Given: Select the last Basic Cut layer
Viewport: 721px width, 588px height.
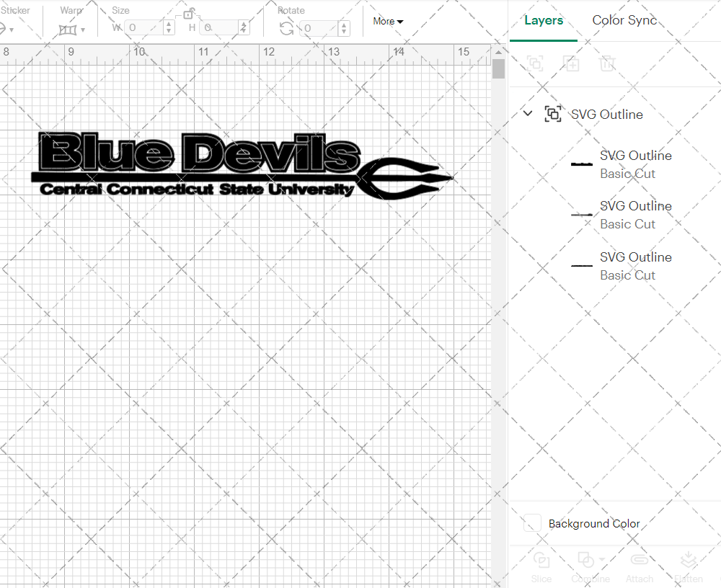Looking at the screenshot, I should 636,266.
